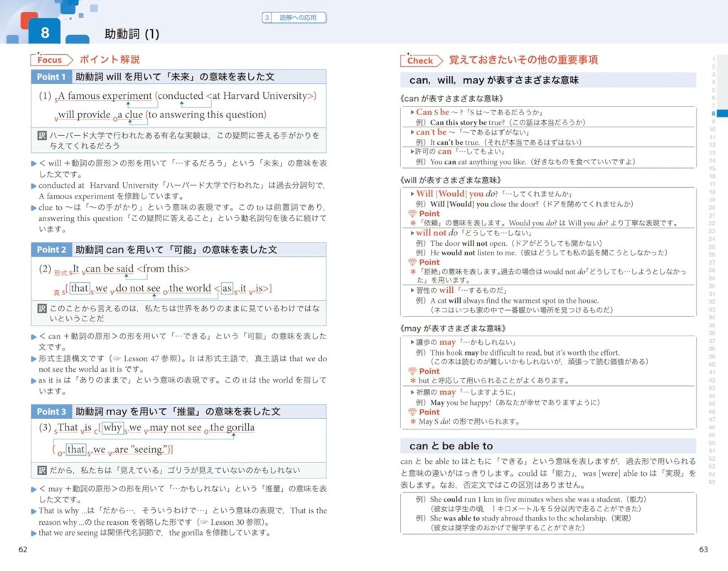Image resolution: width=728 pixels, height=571 pixels.
Task: Select 'It can be said' in sentence (2)
Action: point(103,269)
